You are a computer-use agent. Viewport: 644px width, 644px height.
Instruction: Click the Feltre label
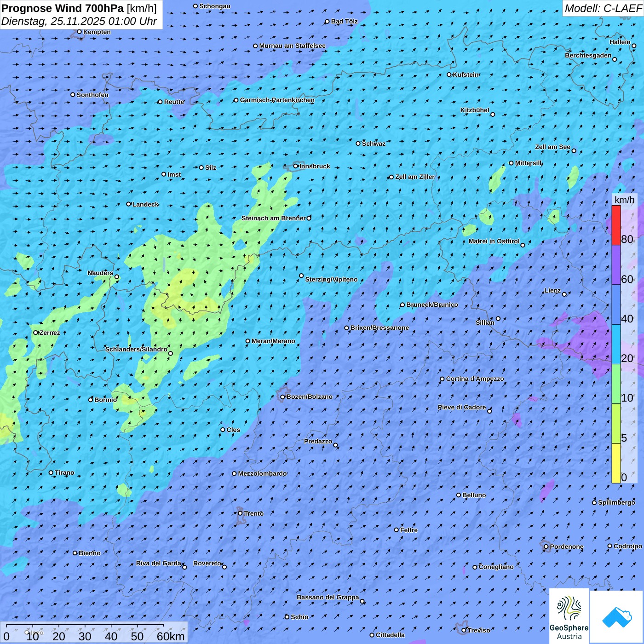[409, 530]
